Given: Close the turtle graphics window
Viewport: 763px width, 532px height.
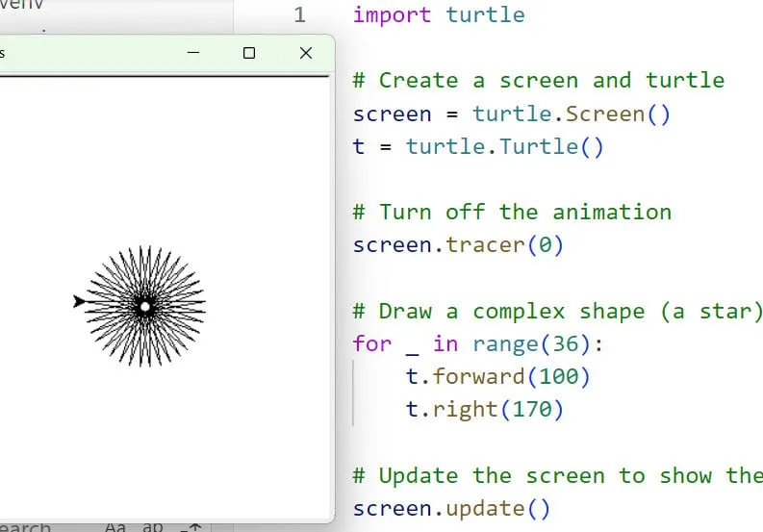Looking at the screenshot, I should (x=306, y=54).
